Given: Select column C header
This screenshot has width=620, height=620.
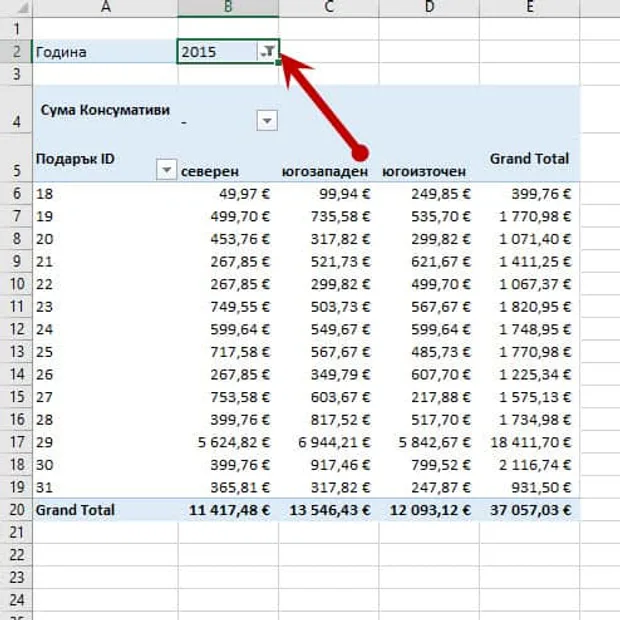Looking at the screenshot, I should [329, 8].
